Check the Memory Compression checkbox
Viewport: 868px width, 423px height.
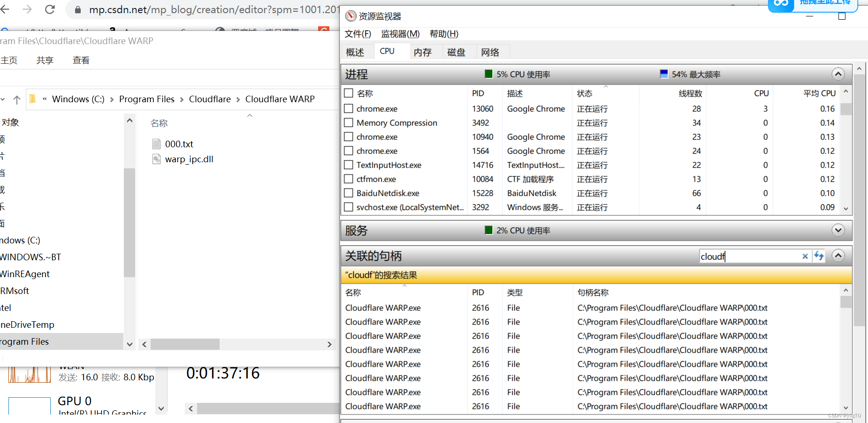point(349,122)
